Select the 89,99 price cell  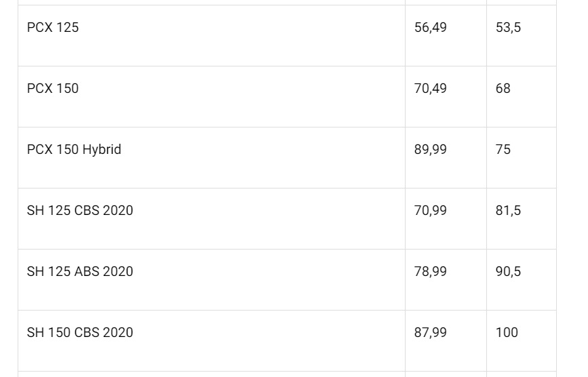pos(431,150)
